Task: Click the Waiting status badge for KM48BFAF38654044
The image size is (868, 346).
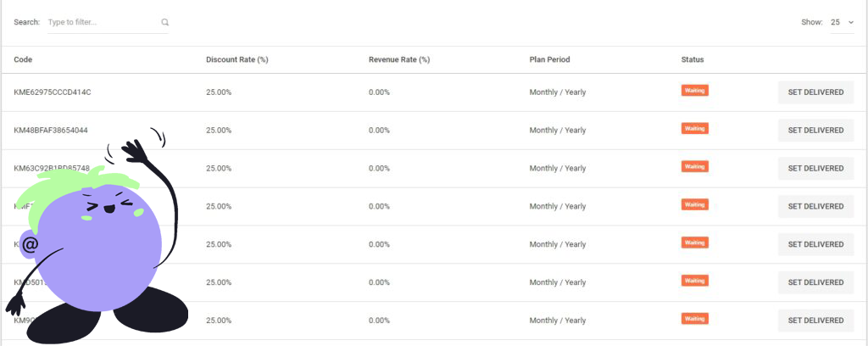Action: pos(694,129)
